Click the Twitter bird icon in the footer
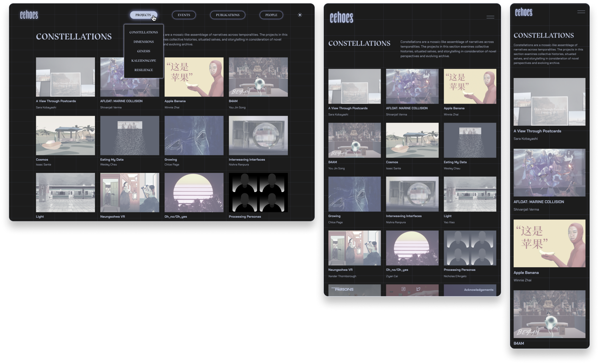 click(x=418, y=289)
